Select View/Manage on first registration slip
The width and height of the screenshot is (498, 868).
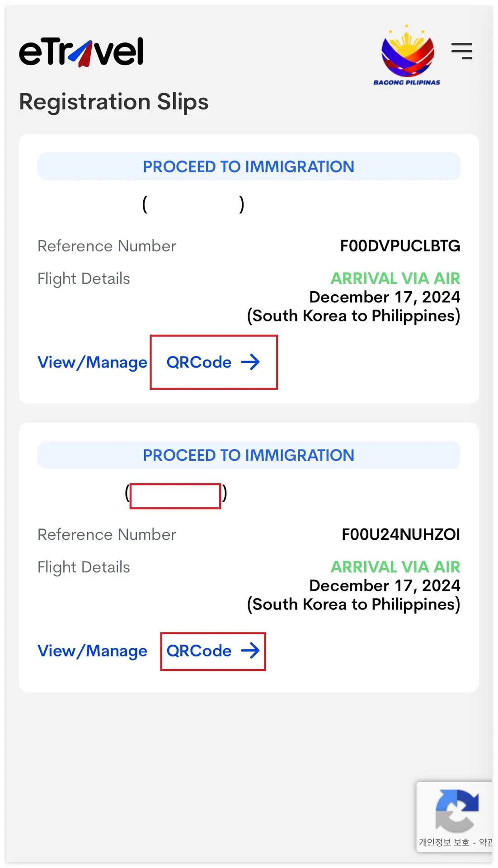92,363
